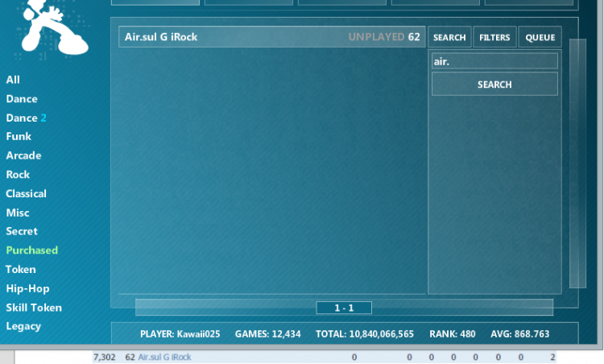
Task: Select Dance 2 category
Action: (26, 118)
